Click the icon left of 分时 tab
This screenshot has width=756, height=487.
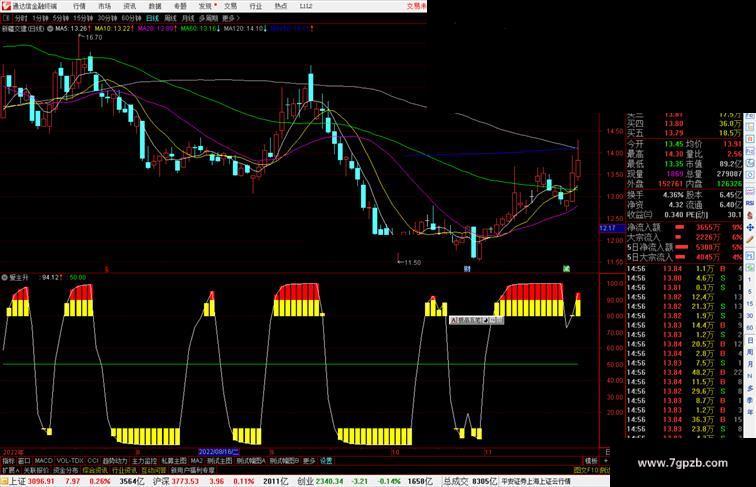pos(6,18)
